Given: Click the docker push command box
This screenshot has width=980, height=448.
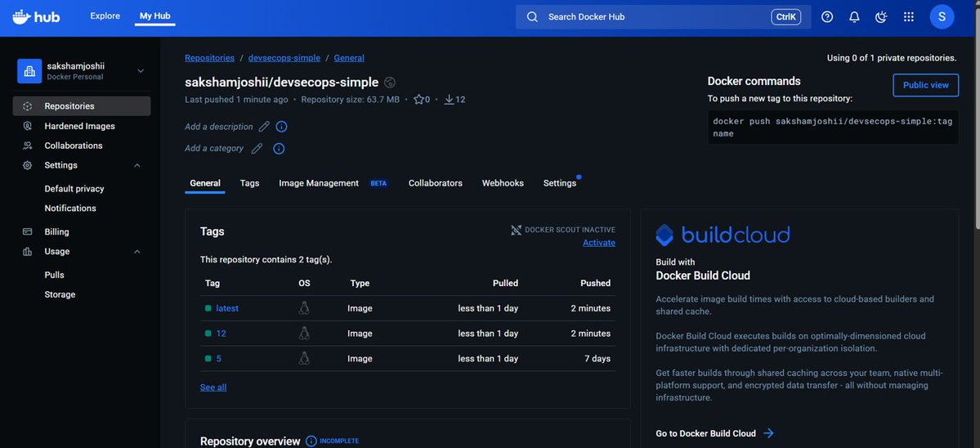Looking at the screenshot, I should tap(833, 128).
